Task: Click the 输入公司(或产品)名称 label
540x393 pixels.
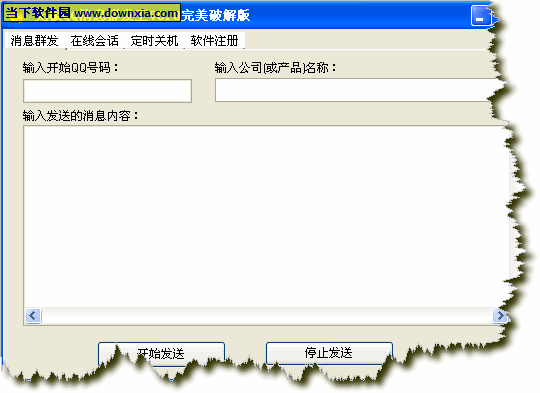Action: [x=276, y=68]
